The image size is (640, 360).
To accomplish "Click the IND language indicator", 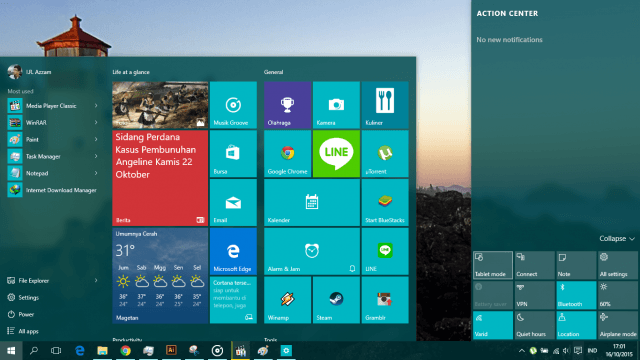I will (592, 351).
